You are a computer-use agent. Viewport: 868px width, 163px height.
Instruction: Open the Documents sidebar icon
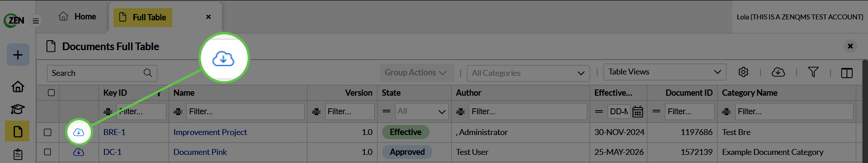pos(18,131)
